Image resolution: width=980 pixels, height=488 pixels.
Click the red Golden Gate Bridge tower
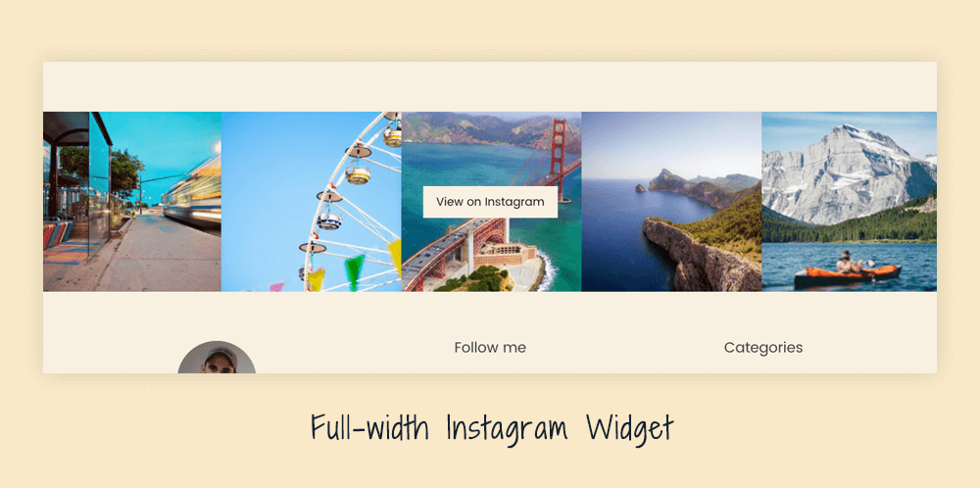tap(558, 160)
